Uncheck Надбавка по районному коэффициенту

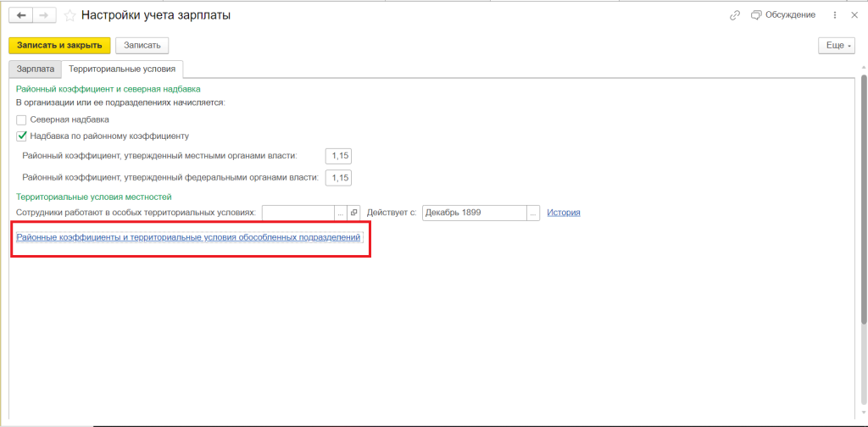pyautogui.click(x=21, y=136)
